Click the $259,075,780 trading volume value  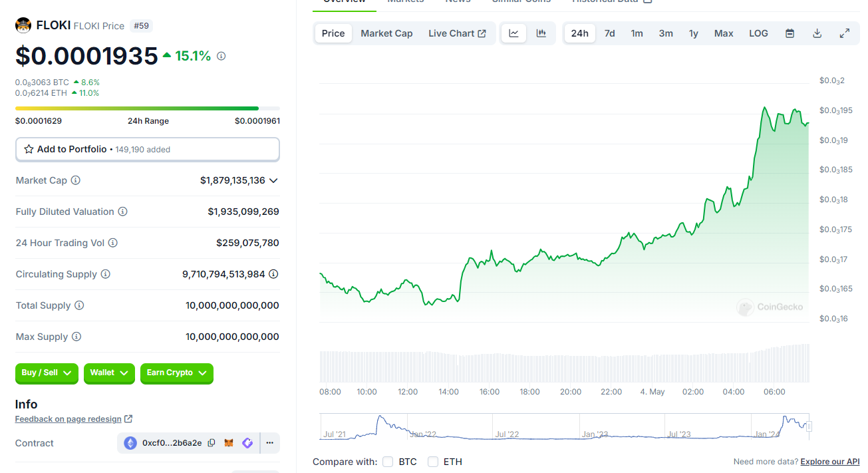point(247,243)
